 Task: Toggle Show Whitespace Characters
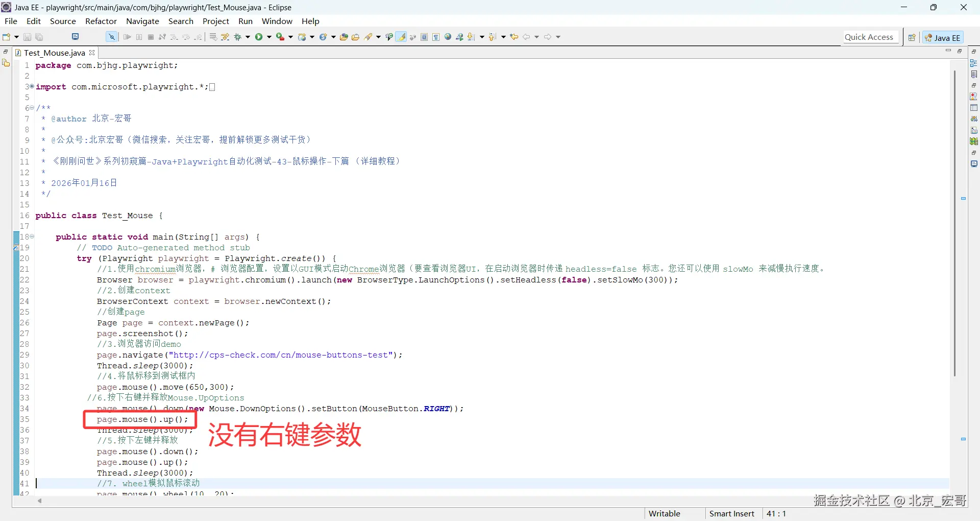pos(436,37)
